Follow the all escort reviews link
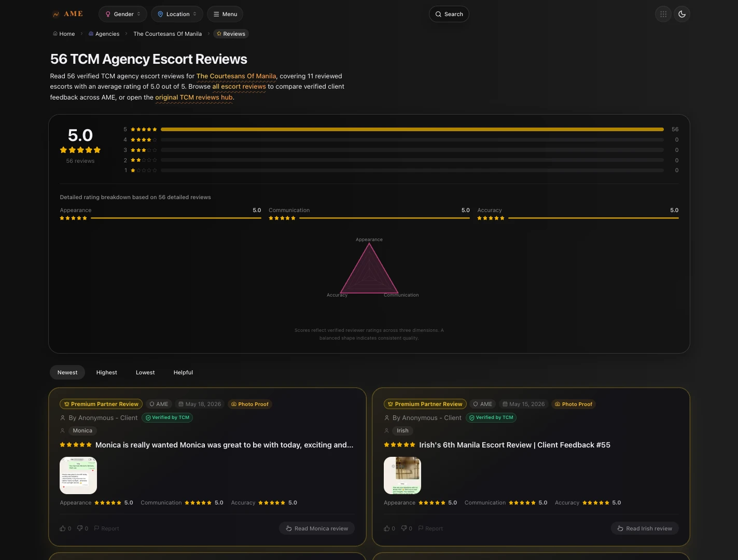Image resolution: width=738 pixels, height=560 pixels. tap(239, 87)
